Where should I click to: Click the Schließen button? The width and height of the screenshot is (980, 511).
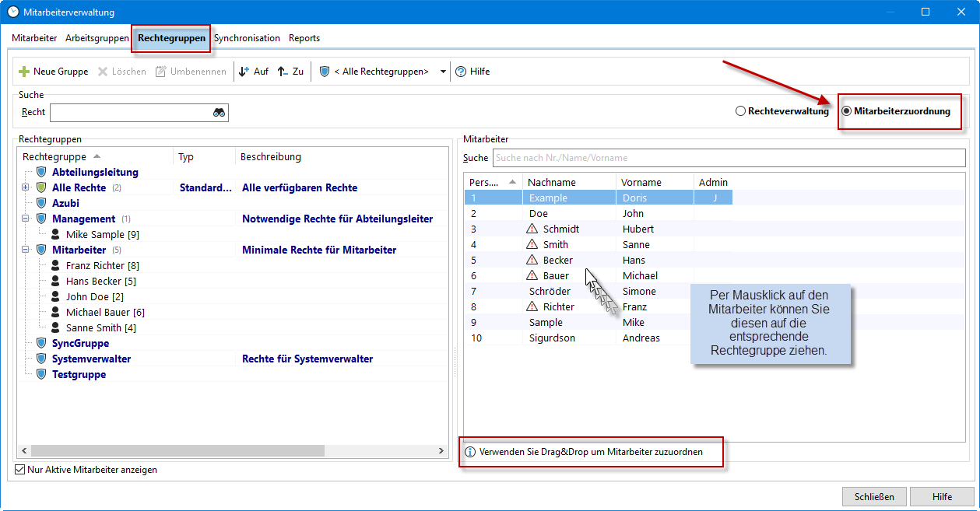click(874, 497)
